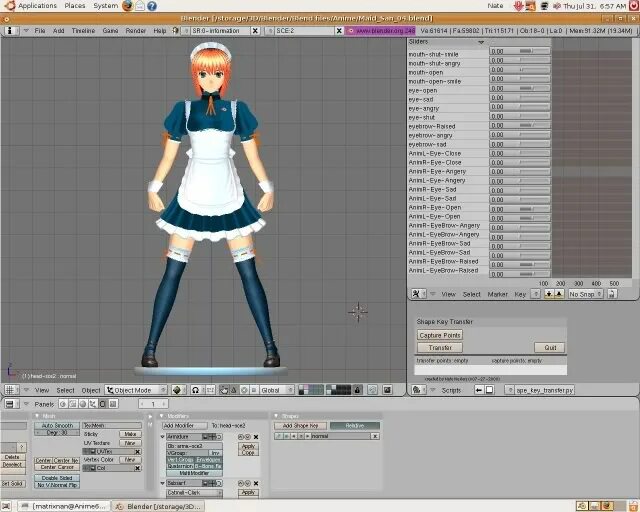
Task: Click the Capture Points button
Action: pyautogui.click(x=440, y=335)
